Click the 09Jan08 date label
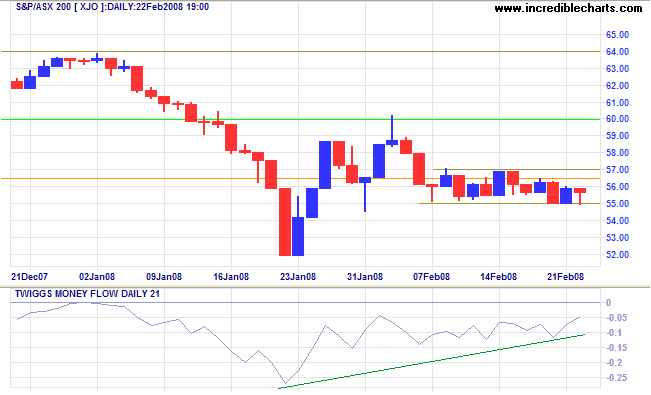The width and height of the screenshot is (651, 395). click(164, 277)
